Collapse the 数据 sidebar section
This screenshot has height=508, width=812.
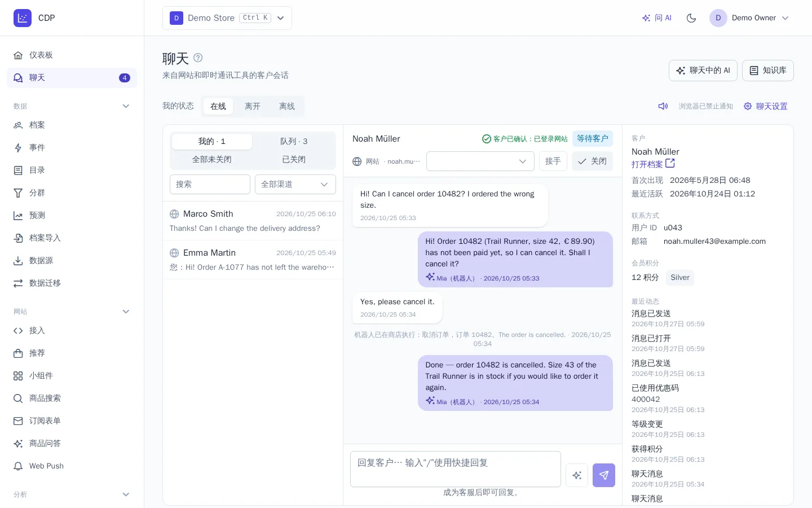(126, 106)
